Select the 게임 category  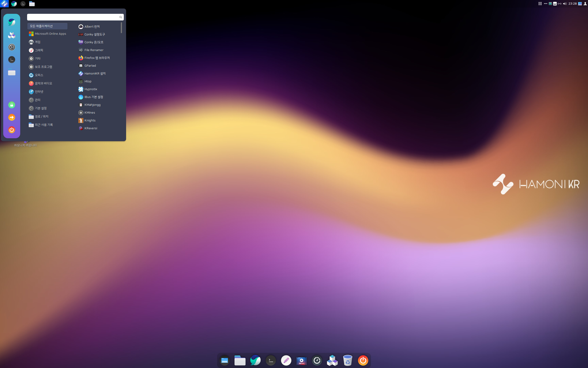(47, 42)
